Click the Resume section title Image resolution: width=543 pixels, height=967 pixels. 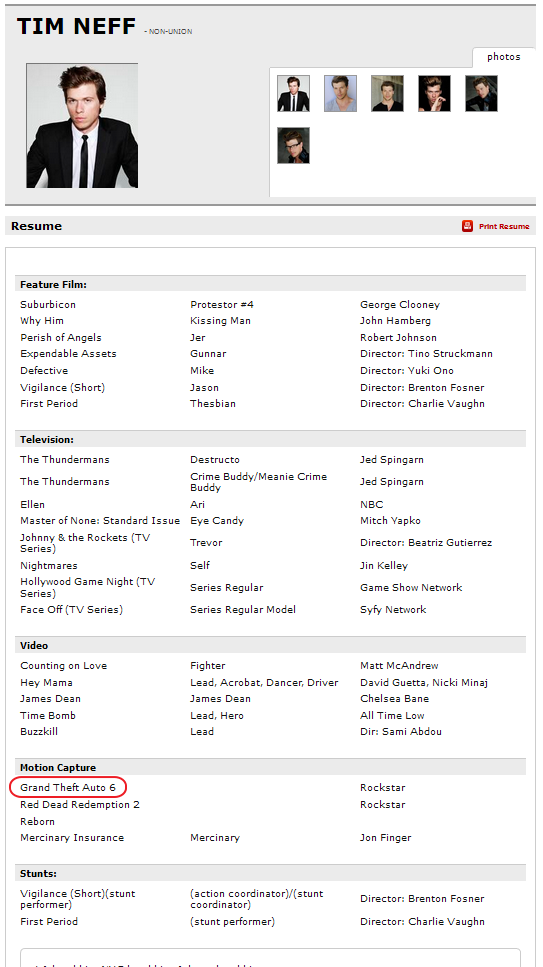(36, 226)
